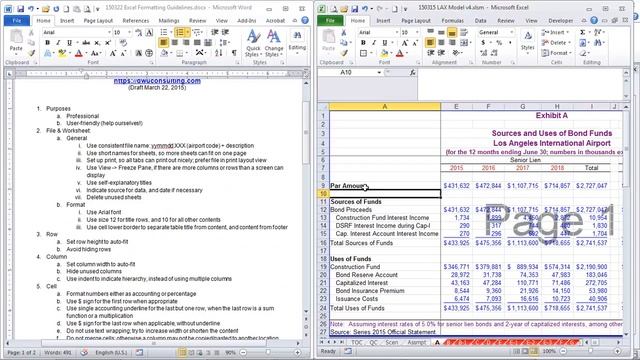Click Word's Zoom In plus button

298,352
